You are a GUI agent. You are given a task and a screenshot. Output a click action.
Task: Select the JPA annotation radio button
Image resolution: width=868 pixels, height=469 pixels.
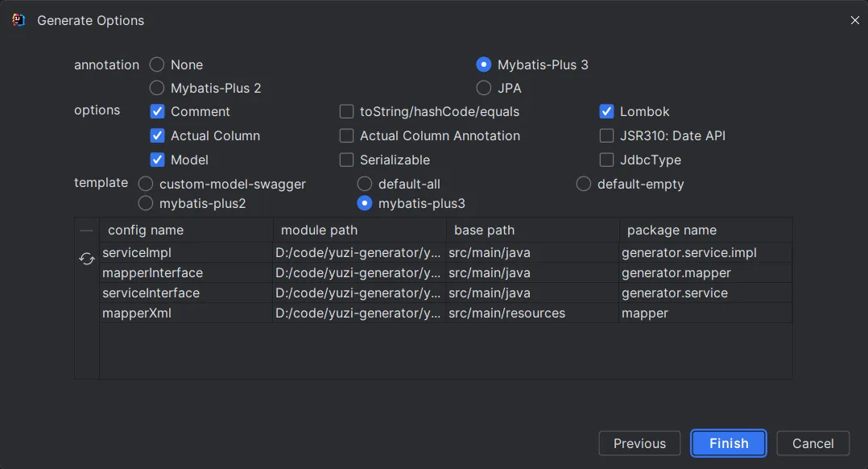click(484, 88)
